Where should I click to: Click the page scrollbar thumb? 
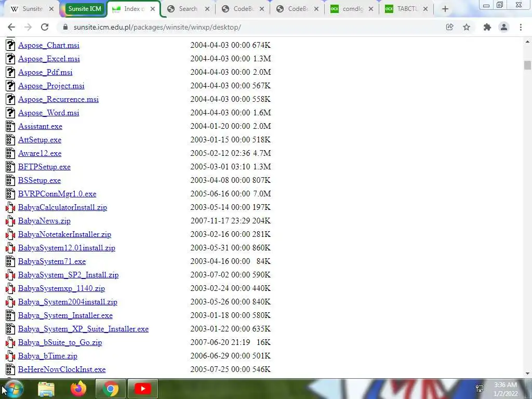[x=527, y=65]
